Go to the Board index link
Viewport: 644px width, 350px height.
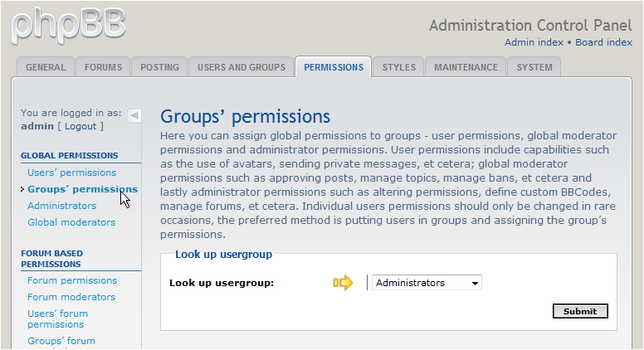(x=603, y=42)
